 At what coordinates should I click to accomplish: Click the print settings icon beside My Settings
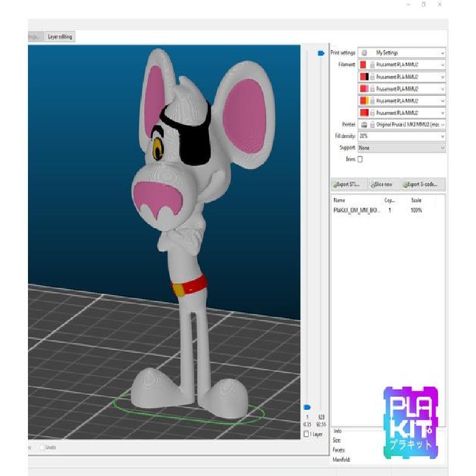[x=364, y=53]
